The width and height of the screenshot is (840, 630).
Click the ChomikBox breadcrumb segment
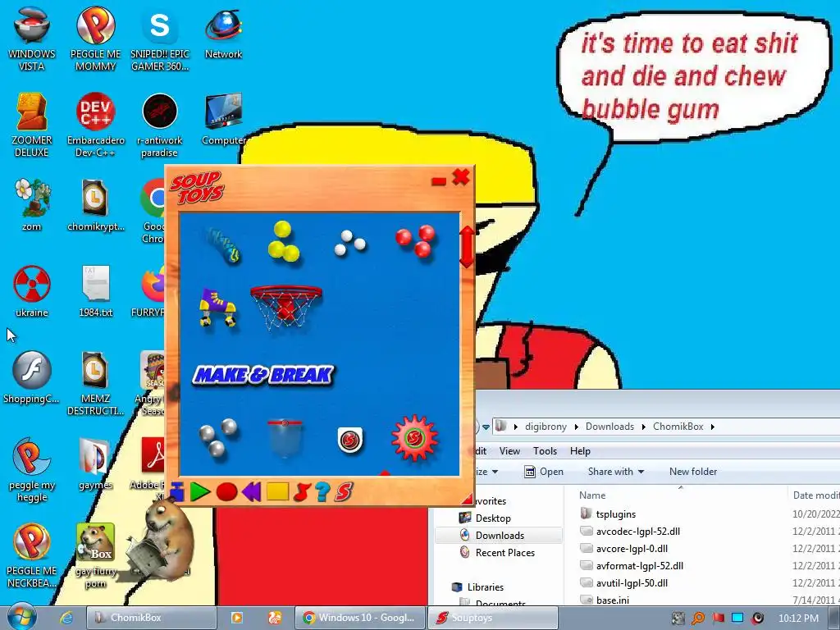point(678,427)
